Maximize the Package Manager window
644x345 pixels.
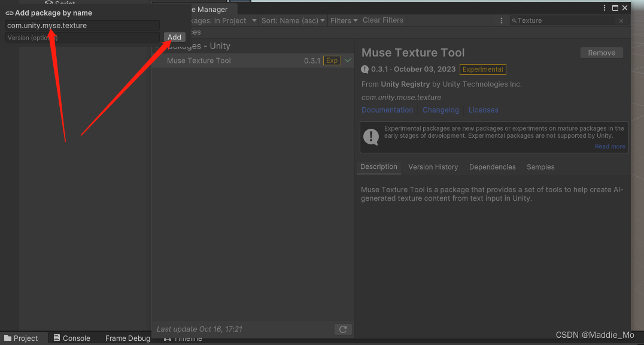[615, 8]
